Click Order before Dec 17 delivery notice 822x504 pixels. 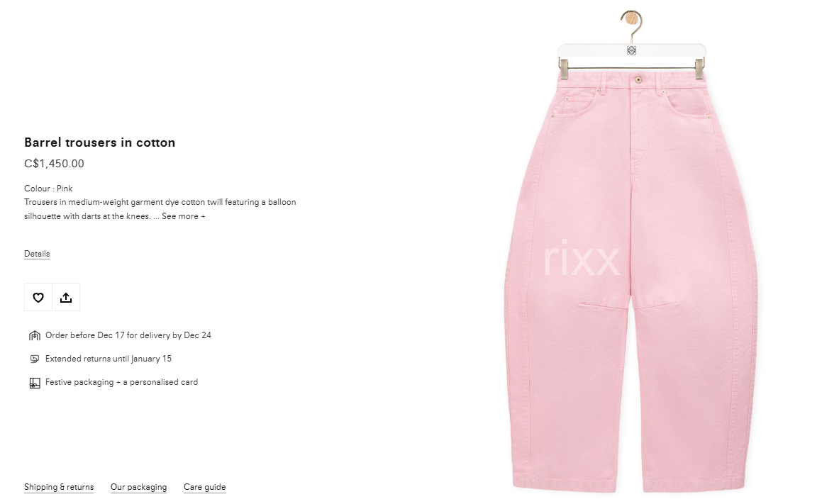pyautogui.click(x=128, y=335)
